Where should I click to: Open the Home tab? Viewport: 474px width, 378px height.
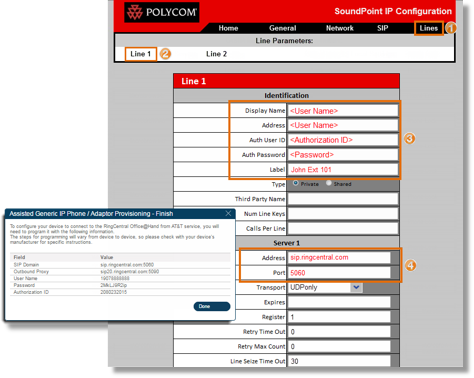point(228,28)
